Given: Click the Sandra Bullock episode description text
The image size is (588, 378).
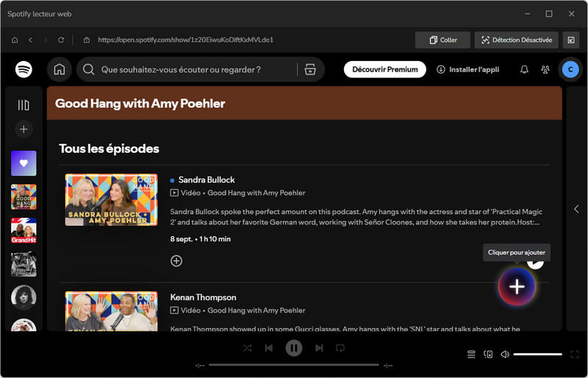Looking at the screenshot, I should click(356, 217).
